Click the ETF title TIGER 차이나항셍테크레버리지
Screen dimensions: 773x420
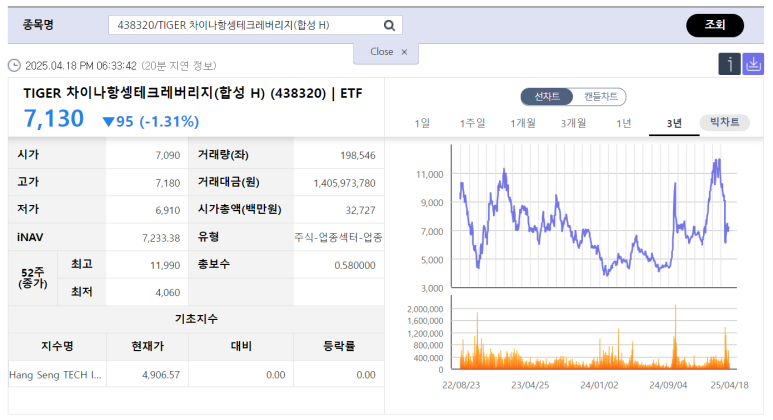[x=193, y=93]
